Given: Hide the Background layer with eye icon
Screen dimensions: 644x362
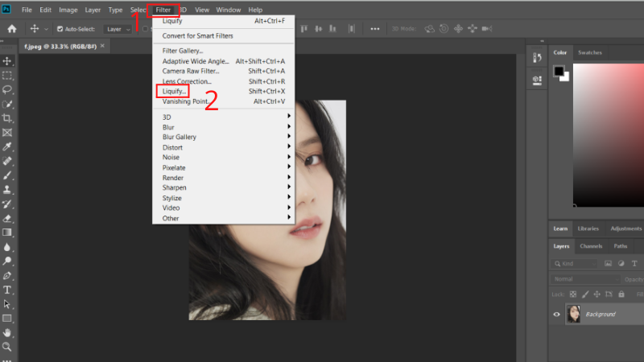Looking at the screenshot, I should pyautogui.click(x=556, y=315).
